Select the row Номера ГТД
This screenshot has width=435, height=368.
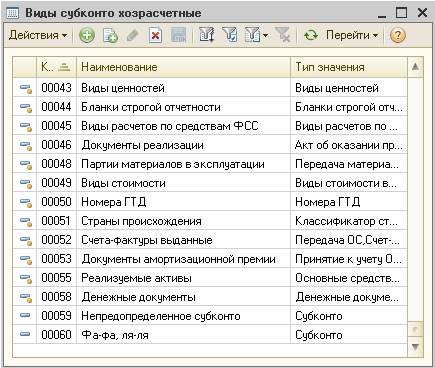coord(210,202)
